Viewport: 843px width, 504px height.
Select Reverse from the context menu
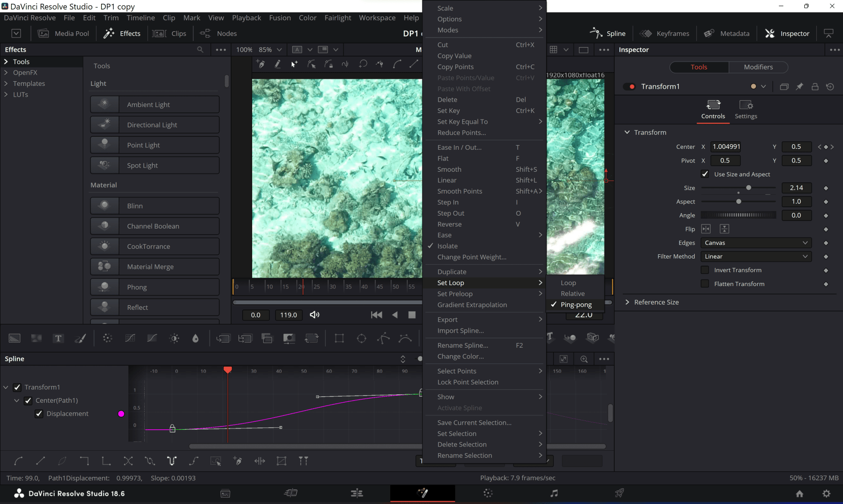449,224
